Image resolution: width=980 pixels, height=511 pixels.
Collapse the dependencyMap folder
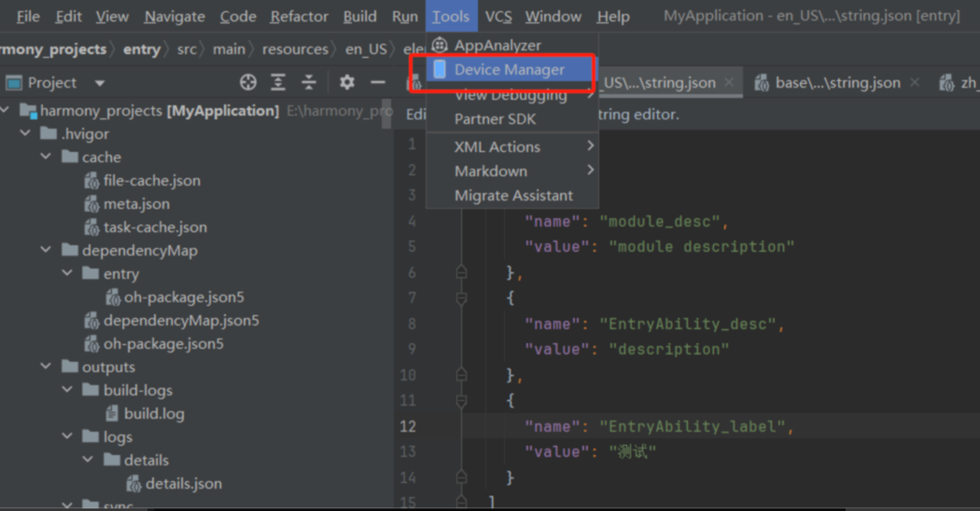(x=47, y=249)
